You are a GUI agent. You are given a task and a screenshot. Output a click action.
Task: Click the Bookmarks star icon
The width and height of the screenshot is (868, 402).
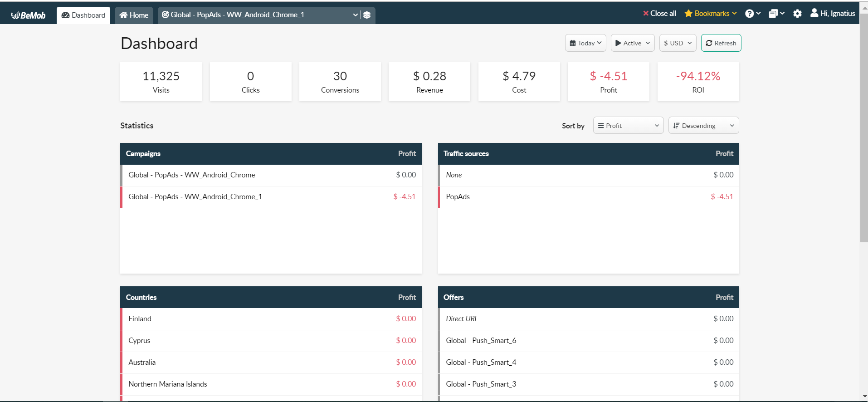(688, 14)
